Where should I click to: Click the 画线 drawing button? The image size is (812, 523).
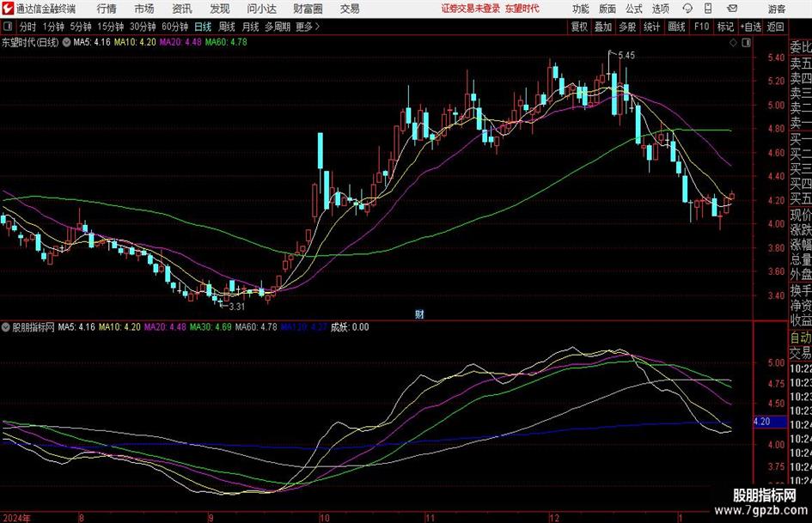click(676, 27)
